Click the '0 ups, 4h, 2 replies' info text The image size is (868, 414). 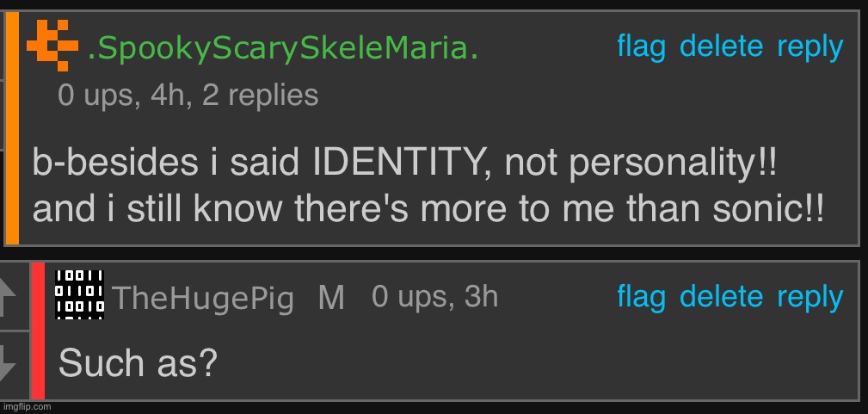pyautogui.click(x=188, y=96)
